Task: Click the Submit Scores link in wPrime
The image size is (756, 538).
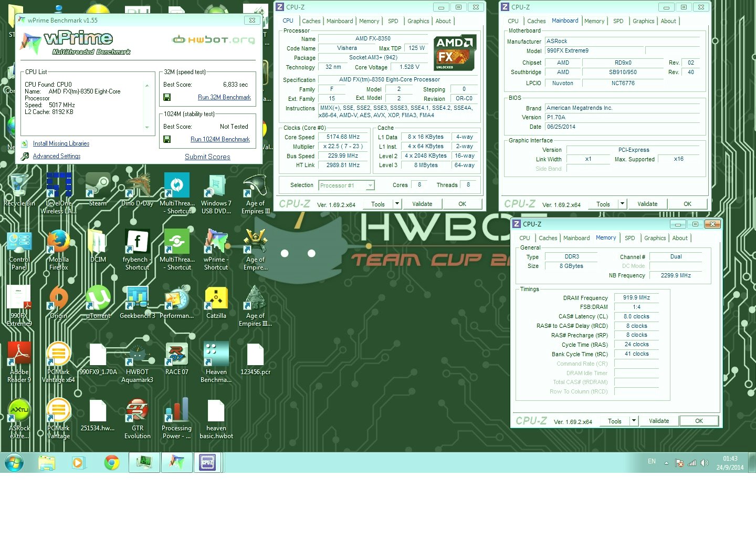Action: click(x=207, y=157)
